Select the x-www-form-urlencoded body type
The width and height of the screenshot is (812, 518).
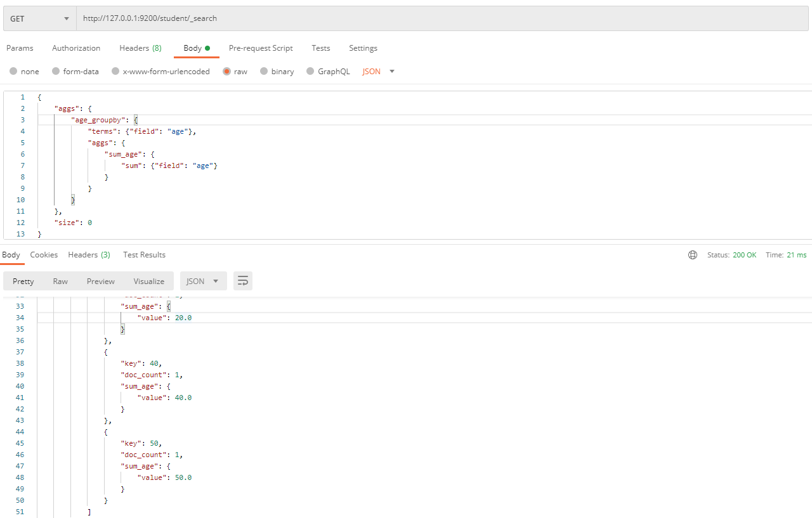[160, 72]
